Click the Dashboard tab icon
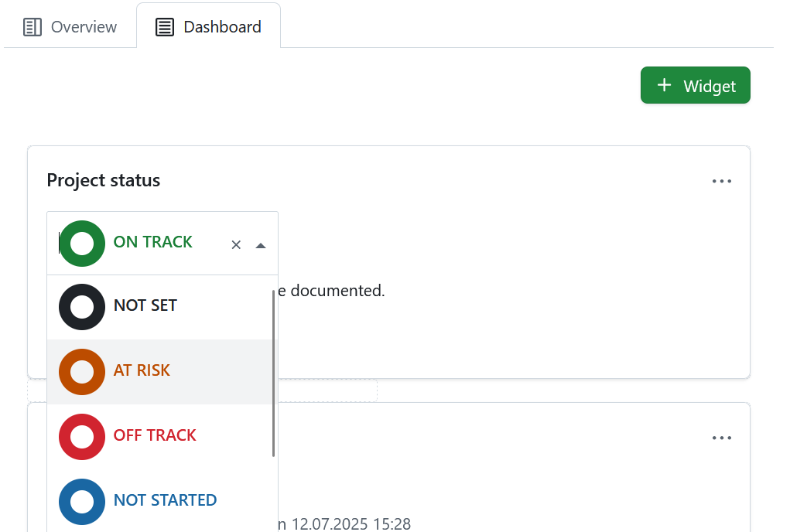 click(x=164, y=26)
